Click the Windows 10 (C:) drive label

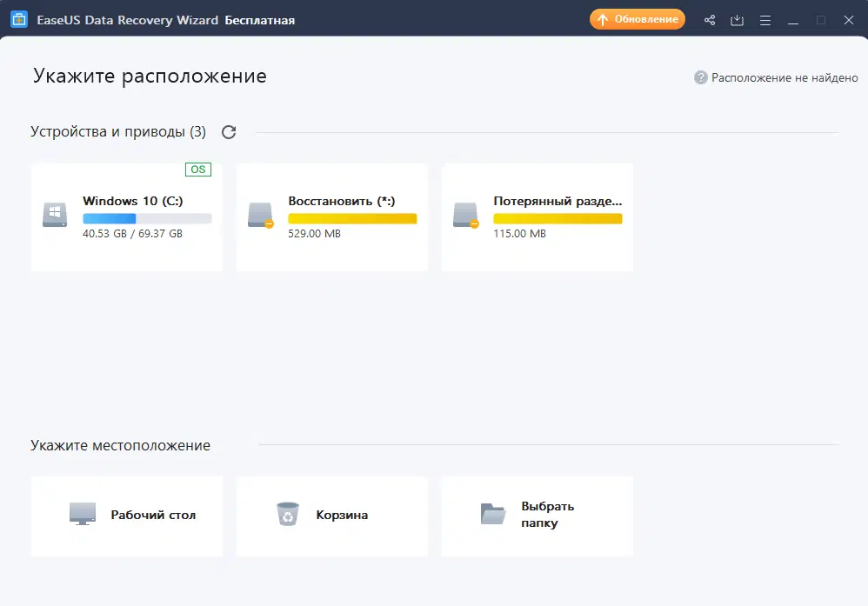pos(133,201)
